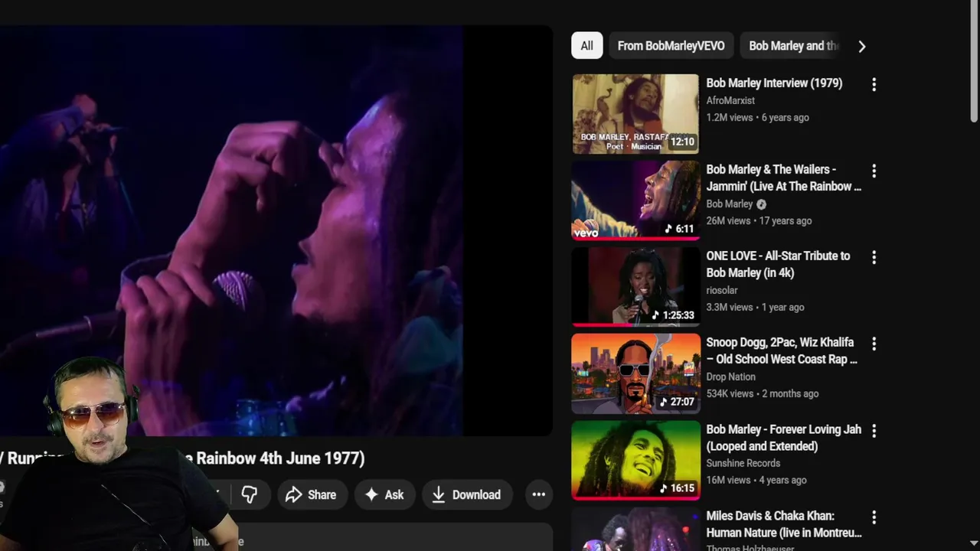Select the All filter chip
The width and height of the screenshot is (980, 551).
coord(586,46)
